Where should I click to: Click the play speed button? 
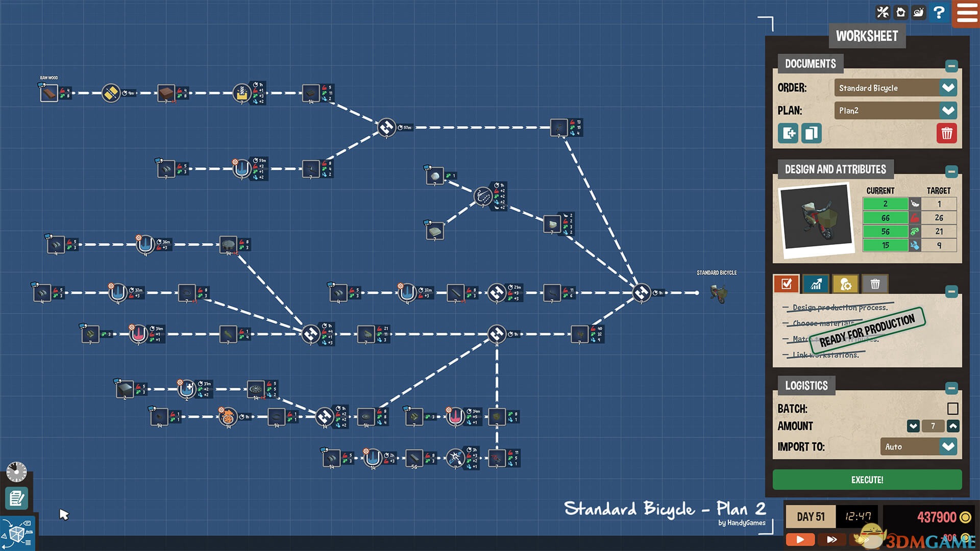pos(800,539)
